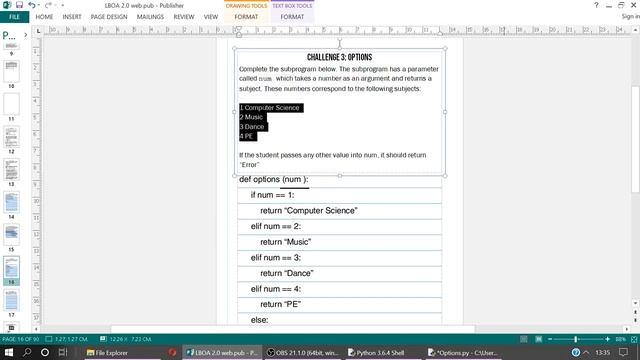Click the 'elif num == 4:' row
Viewport: 640px width, 360px height.
[x=340, y=289]
